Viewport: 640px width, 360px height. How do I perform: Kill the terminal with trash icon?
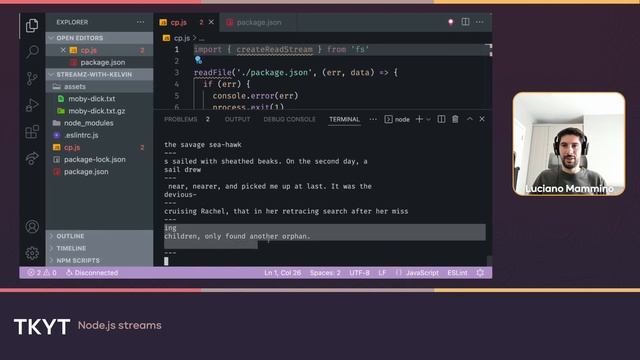tap(455, 119)
